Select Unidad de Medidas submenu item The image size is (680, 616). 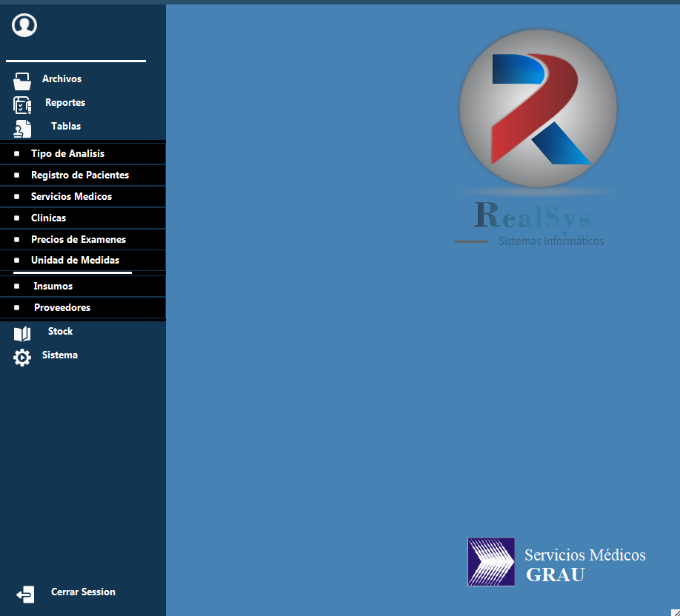pos(82,261)
